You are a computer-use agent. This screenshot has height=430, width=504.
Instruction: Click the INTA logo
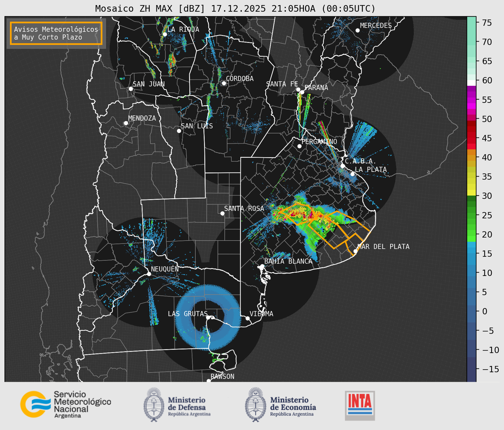click(360, 405)
